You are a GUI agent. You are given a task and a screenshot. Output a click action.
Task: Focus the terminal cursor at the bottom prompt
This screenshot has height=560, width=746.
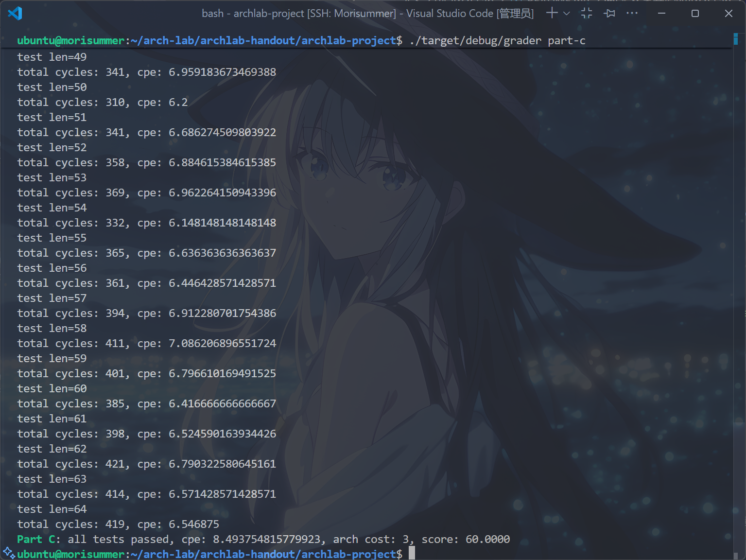tap(412, 554)
